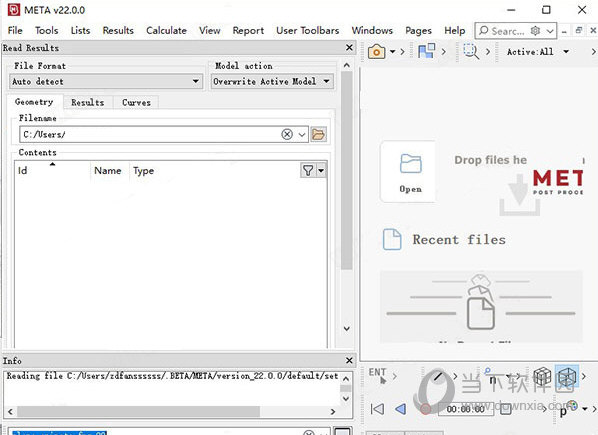Sort Contents by the Name column
Image resolution: width=598 pixels, height=435 pixels.
tap(108, 170)
